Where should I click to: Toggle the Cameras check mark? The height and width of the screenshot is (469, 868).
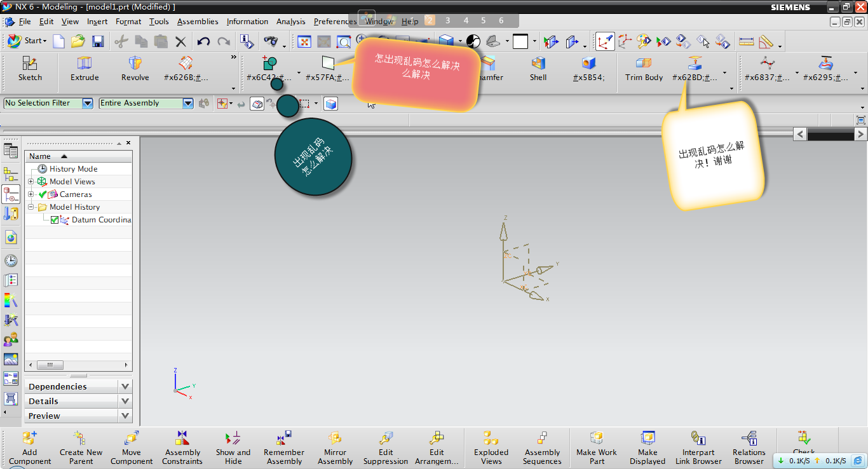(43, 194)
